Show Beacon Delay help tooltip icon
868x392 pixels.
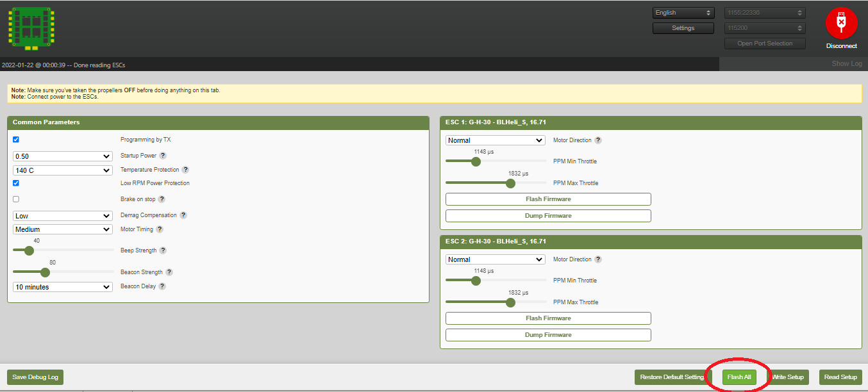click(x=162, y=286)
